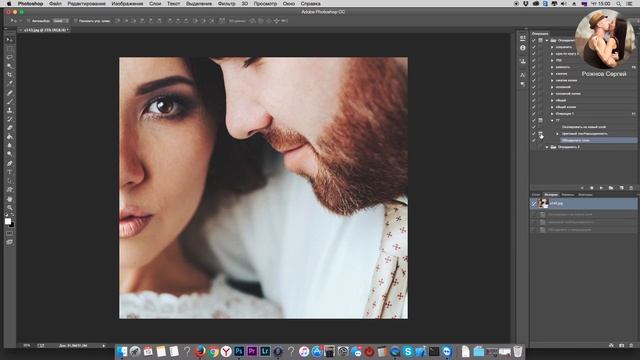Create a new action

coord(621,188)
